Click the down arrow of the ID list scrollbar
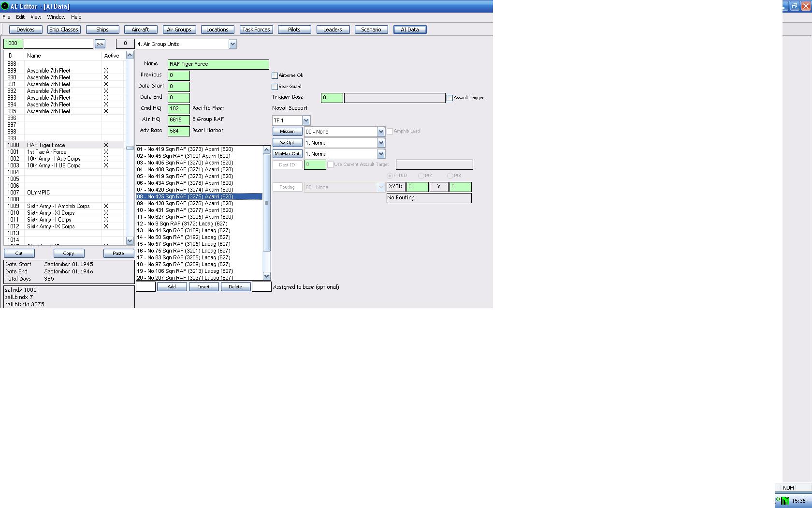The height and width of the screenshot is (508, 812). point(130,240)
